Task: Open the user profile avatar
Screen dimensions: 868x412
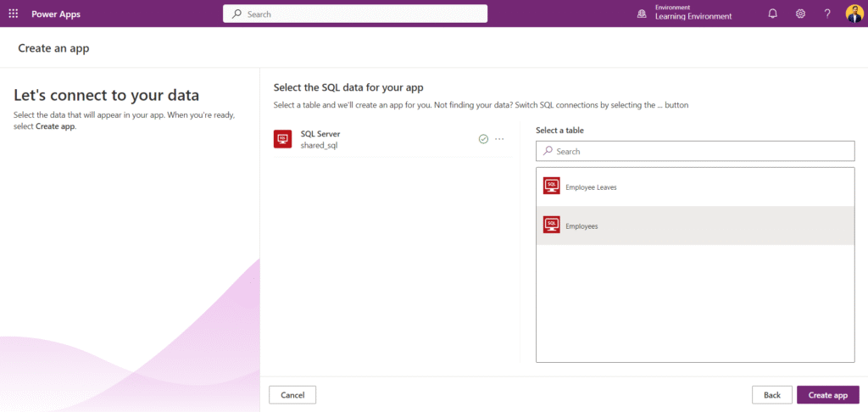Action: [854, 14]
